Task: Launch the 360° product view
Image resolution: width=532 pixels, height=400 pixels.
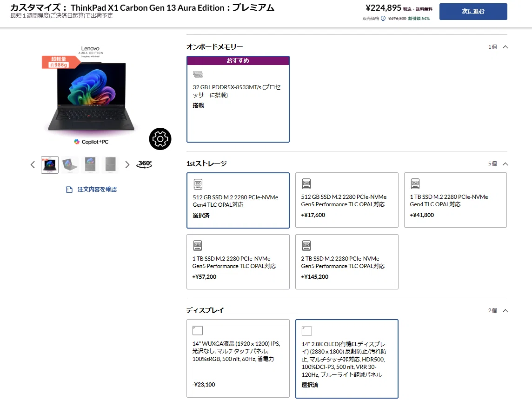Action: coord(145,164)
